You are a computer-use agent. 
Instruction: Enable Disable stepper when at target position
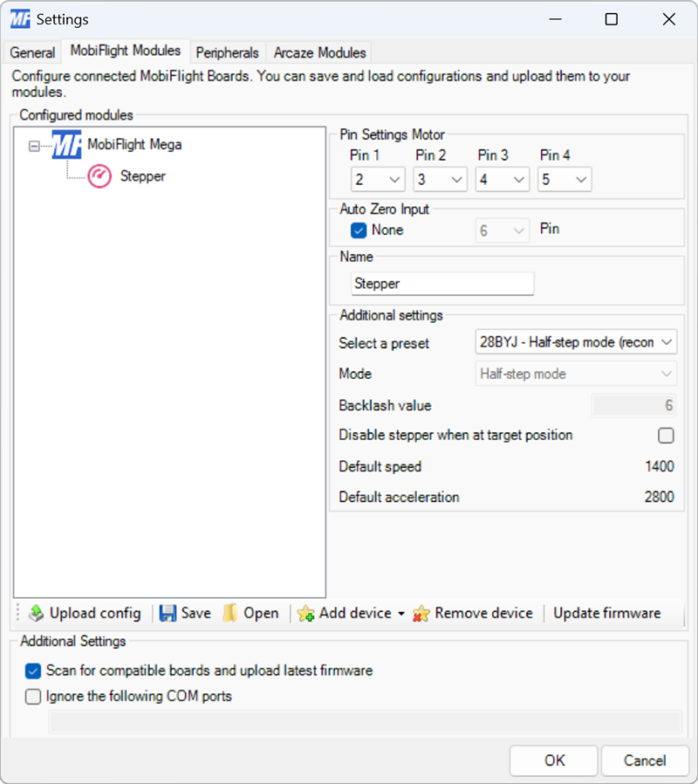tap(666, 435)
